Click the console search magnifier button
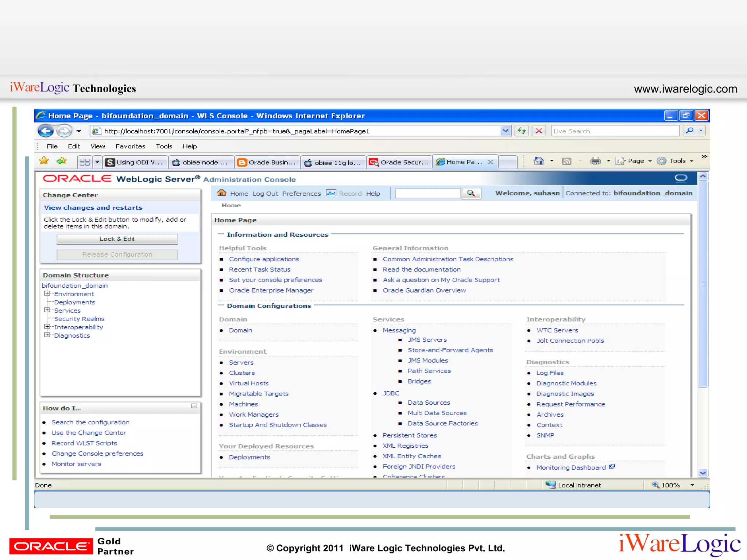 (x=471, y=193)
